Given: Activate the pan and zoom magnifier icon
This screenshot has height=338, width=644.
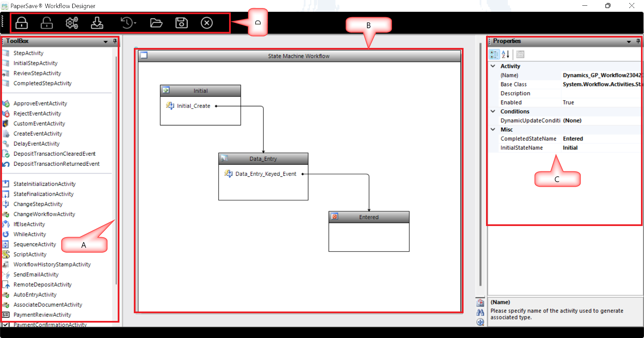Looking at the screenshot, I should click(480, 322).
